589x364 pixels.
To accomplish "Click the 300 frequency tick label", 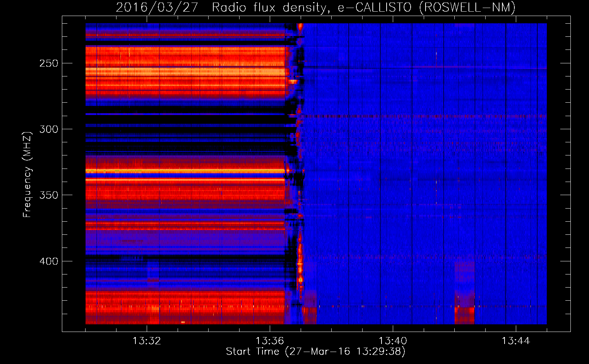I will click(x=49, y=129).
